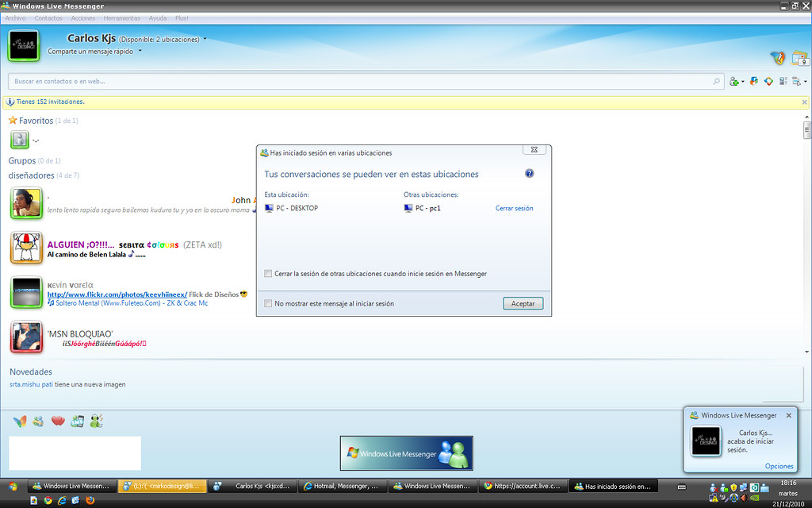Check Cerrar la sesión de otras ubicaciones
Image resolution: width=812 pixels, height=508 pixels.
(x=268, y=274)
